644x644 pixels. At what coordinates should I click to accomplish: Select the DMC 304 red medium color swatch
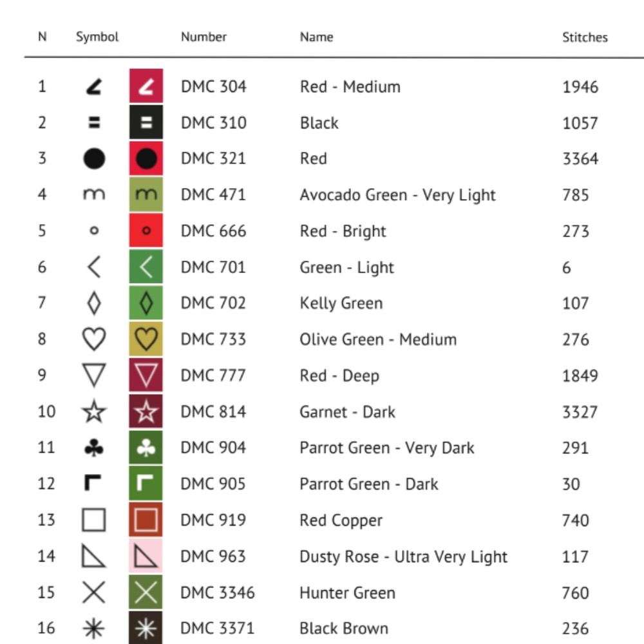[x=146, y=86]
